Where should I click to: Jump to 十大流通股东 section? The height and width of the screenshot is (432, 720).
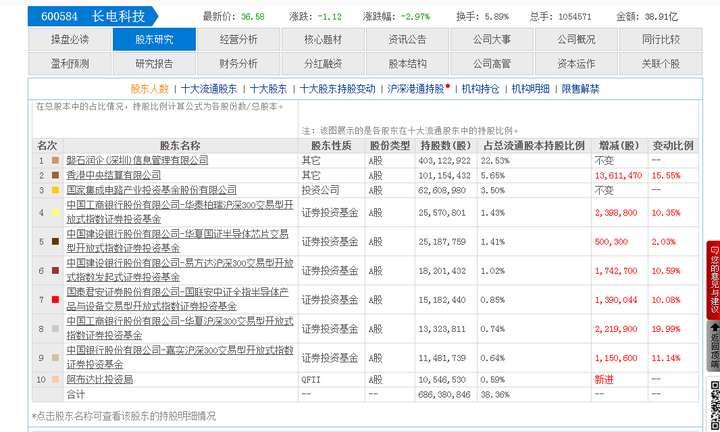(209, 89)
